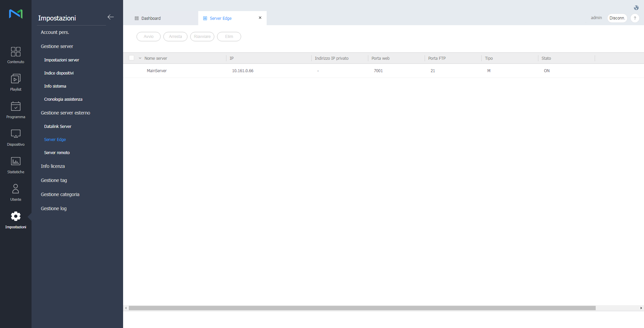Go to Programma calendar icon
The width and height of the screenshot is (644, 328).
(15, 106)
